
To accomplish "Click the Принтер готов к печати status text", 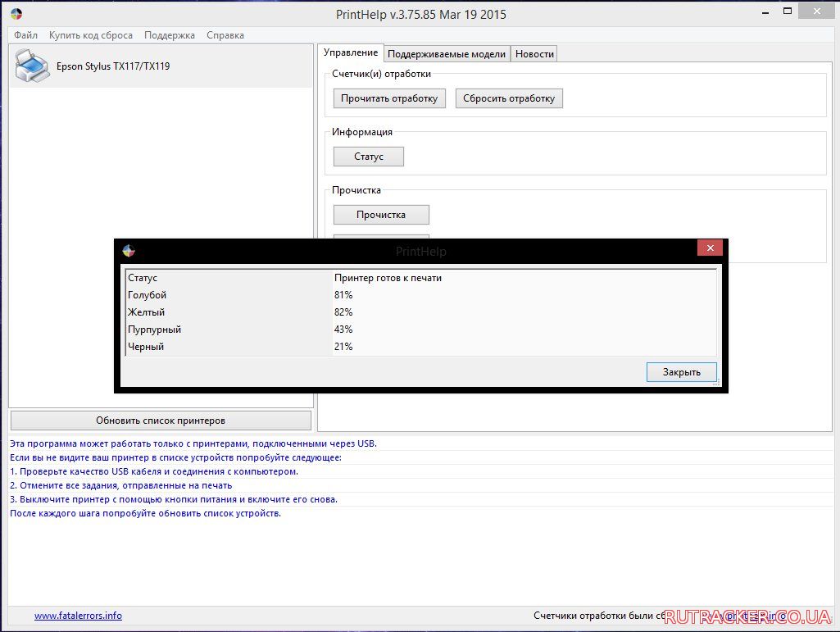I will (x=388, y=278).
